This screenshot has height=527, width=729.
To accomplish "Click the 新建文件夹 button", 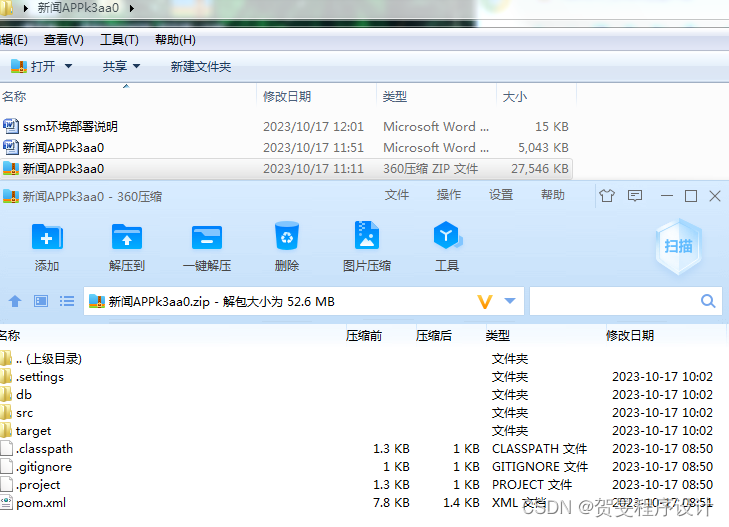I will pyautogui.click(x=200, y=66).
